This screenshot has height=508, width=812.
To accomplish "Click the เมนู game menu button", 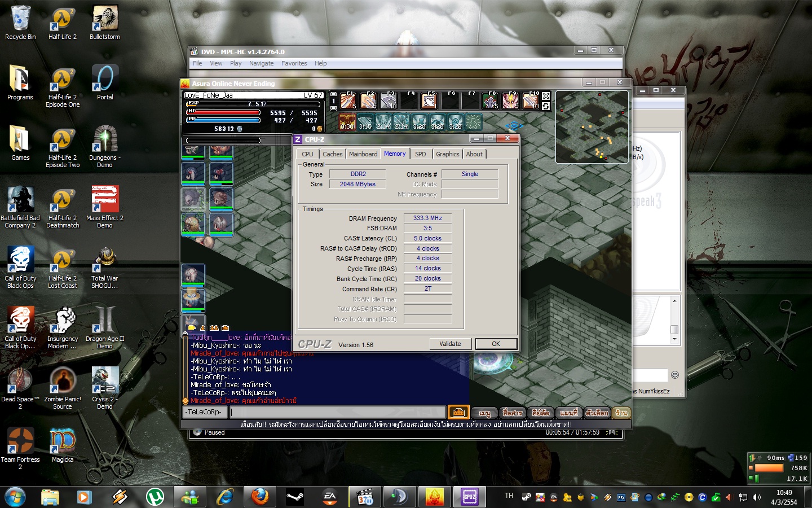I will [485, 413].
